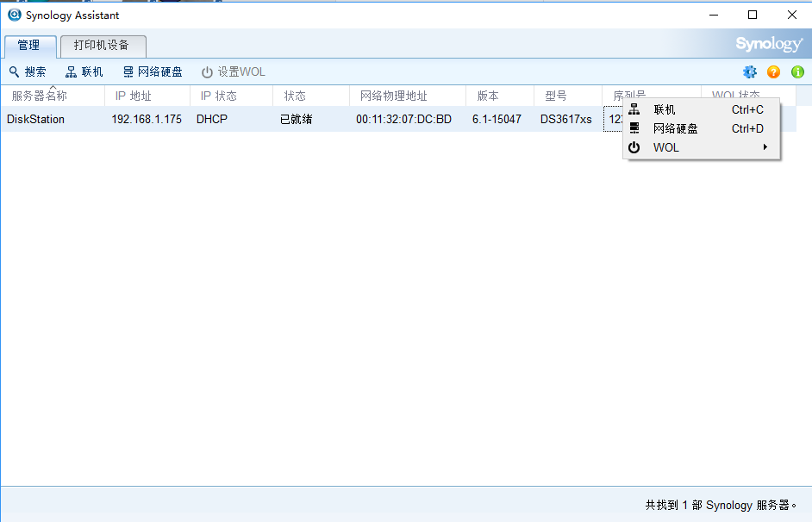Click the 搜索 toolbar label
Image resolution: width=812 pixels, height=522 pixels.
point(35,71)
